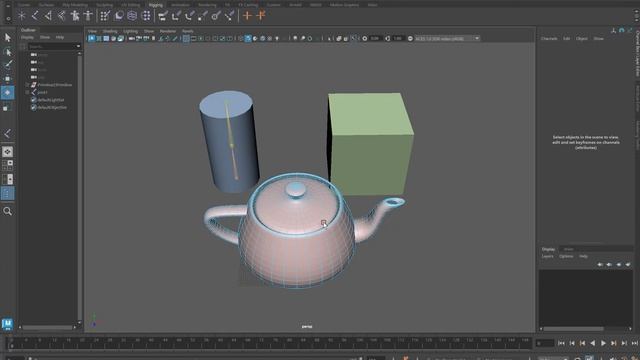
Task: Toggle the wireframe shading icon
Action: click(x=240, y=38)
